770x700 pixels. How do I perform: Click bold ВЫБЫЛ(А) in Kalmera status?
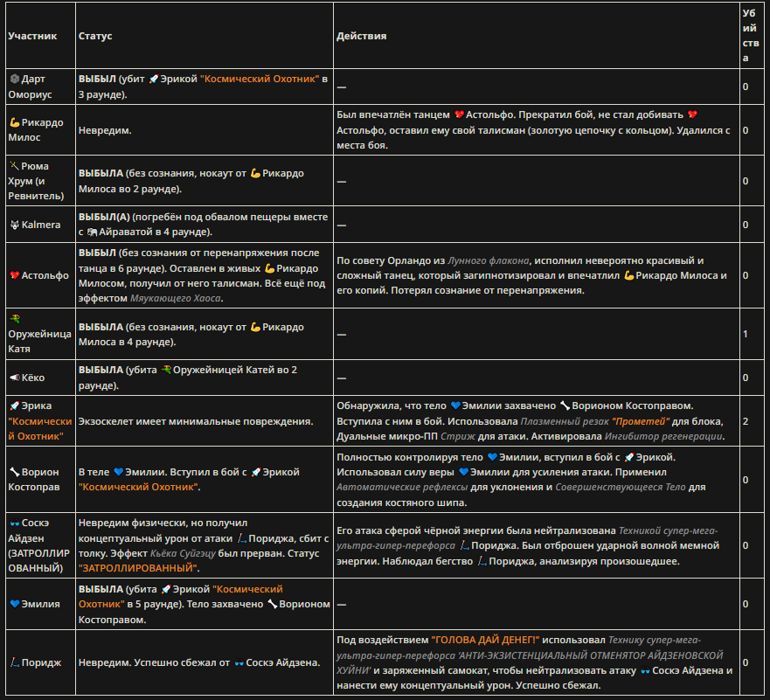(104, 217)
